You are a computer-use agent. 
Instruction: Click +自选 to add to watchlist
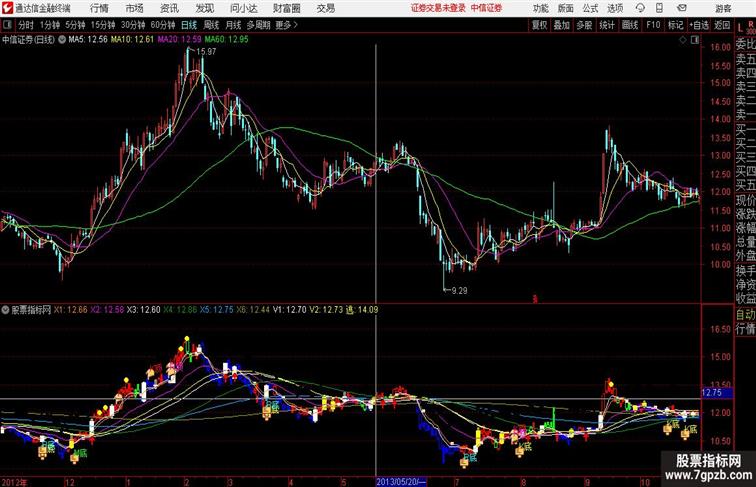699,25
